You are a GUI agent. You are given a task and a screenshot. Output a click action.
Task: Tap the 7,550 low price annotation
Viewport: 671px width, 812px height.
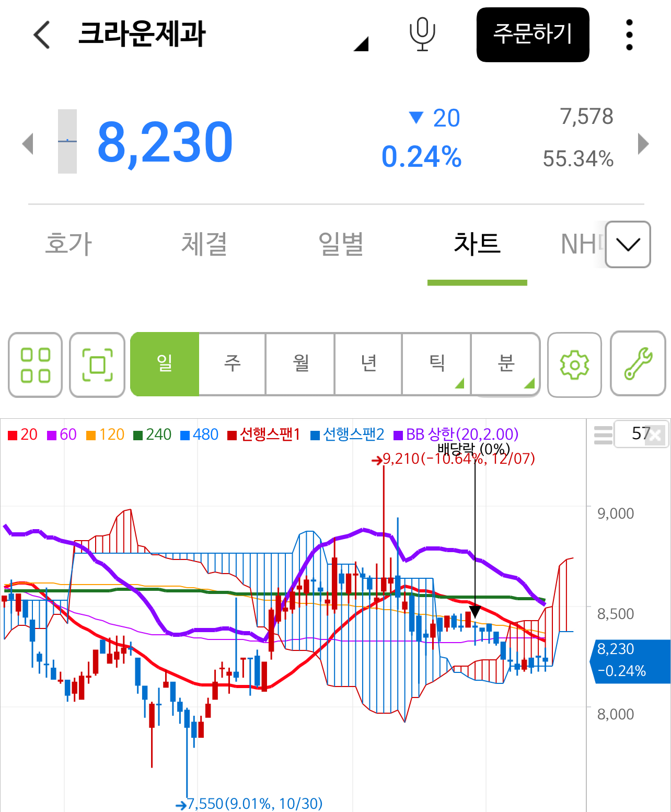click(249, 804)
